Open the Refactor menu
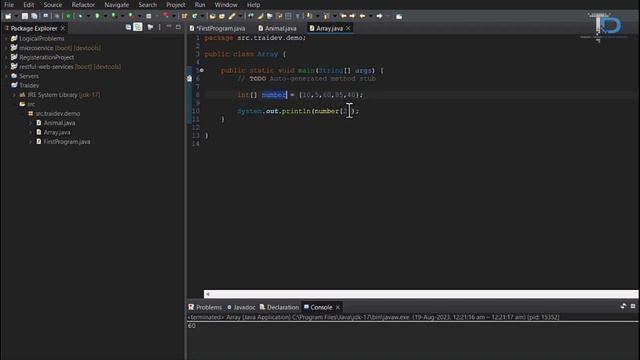Viewport: 640px width, 360px height. (83, 5)
